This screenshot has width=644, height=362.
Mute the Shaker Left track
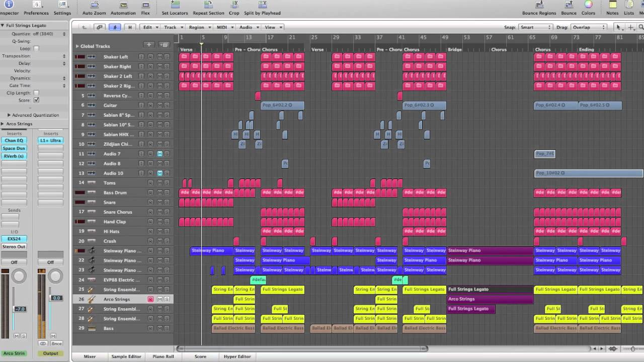[160, 57]
